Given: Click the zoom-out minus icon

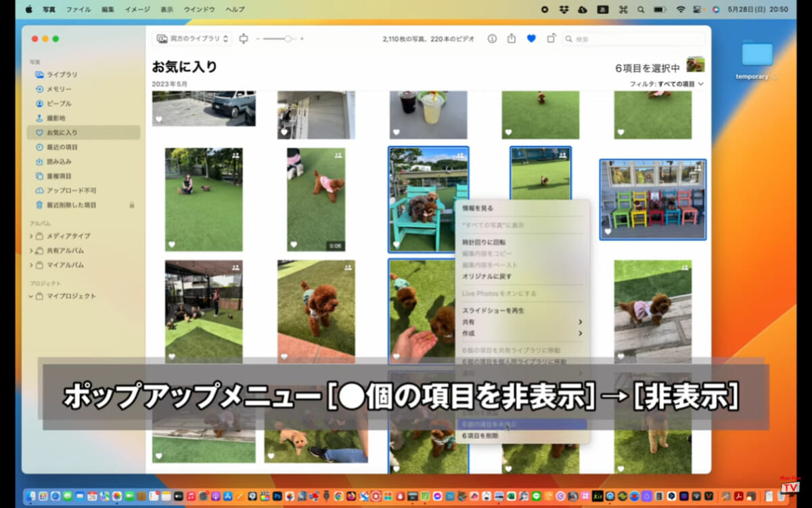Looking at the screenshot, I should click(258, 39).
